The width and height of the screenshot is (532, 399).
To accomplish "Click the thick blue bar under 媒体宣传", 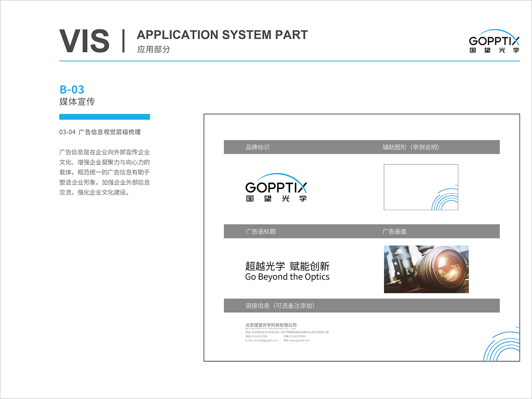I will (x=104, y=117).
